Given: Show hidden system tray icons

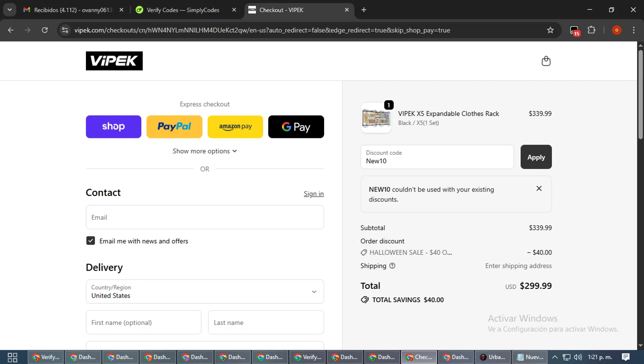Looking at the screenshot, I should tap(555, 357).
